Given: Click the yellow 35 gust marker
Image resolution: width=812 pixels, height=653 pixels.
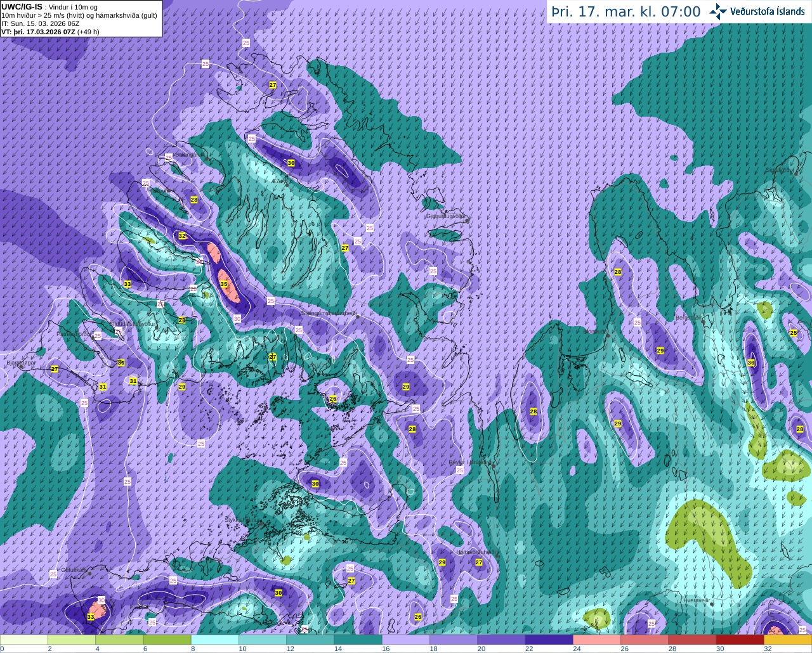Looking at the screenshot, I should coord(224,285).
